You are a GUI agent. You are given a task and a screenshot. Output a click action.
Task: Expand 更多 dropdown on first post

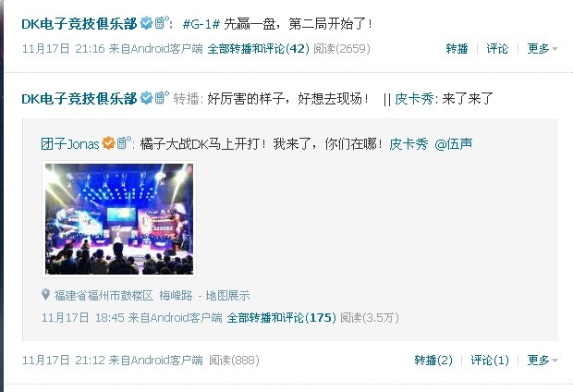543,48
